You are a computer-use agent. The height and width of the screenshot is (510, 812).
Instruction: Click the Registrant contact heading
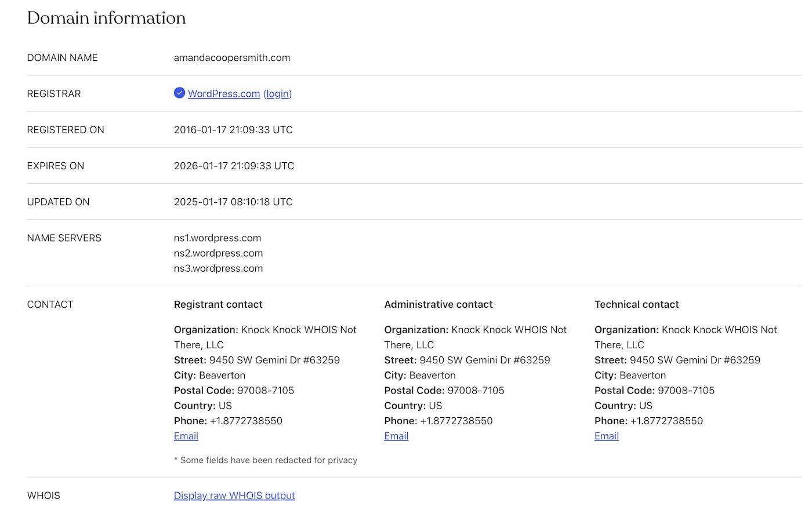click(218, 304)
